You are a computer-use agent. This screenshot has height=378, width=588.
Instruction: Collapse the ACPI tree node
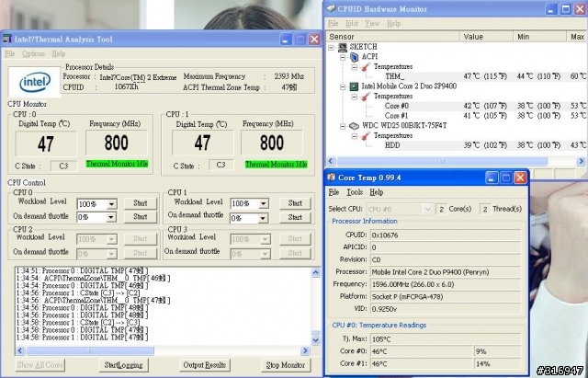[343, 57]
